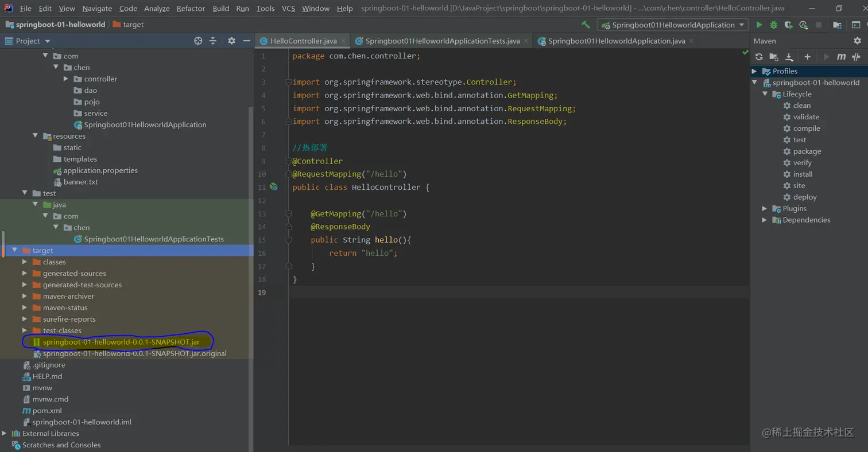Screen dimensions: 868x452
Task: Run with Coverage from the top toolbar
Action: click(789, 25)
